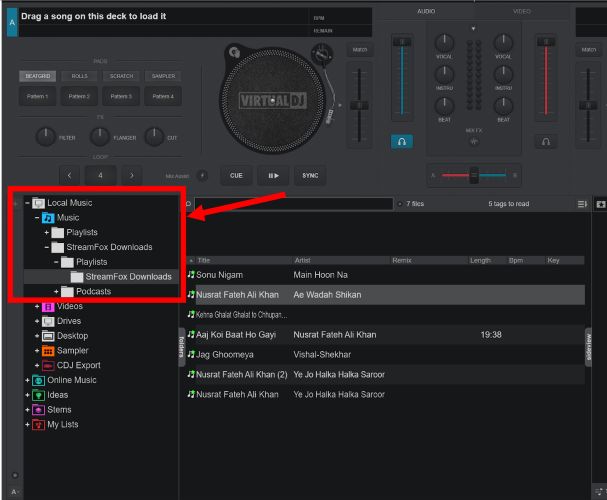Click the CDJ Export icon

pos(47,365)
